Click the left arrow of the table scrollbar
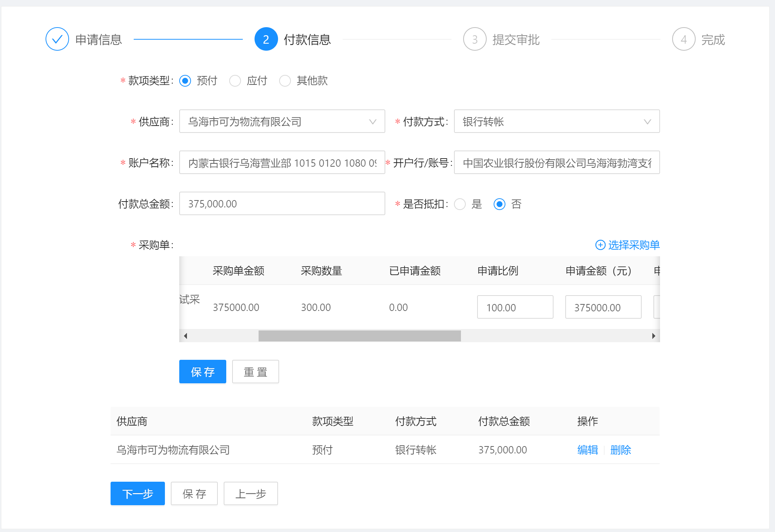 [x=185, y=336]
